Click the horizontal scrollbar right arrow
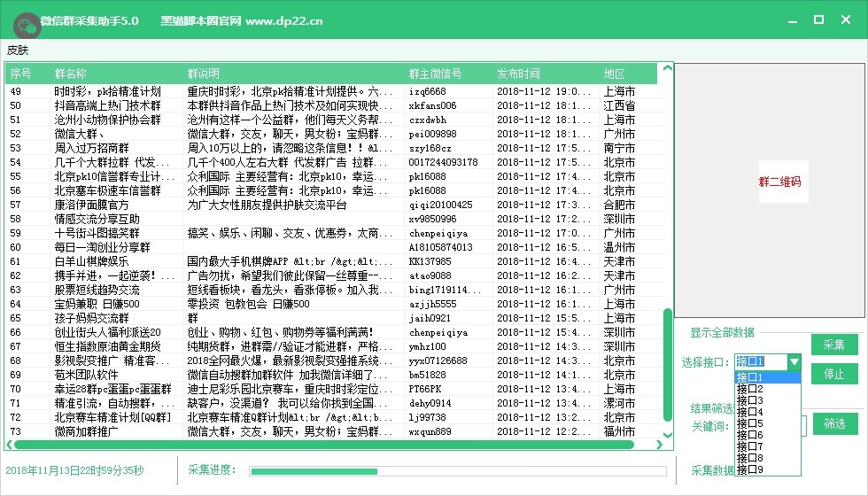This screenshot has width=868, height=496. tap(659, 445)
